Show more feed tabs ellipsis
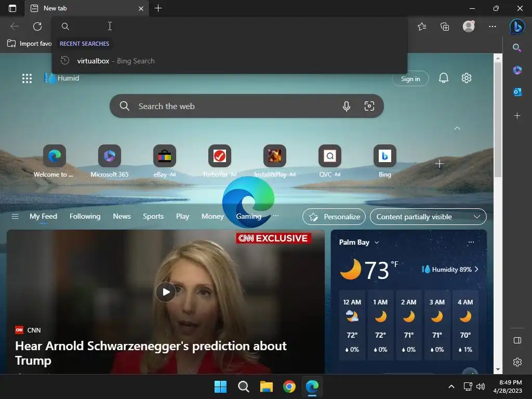Viewport: 532px width, 399px height. click(276, 216)
